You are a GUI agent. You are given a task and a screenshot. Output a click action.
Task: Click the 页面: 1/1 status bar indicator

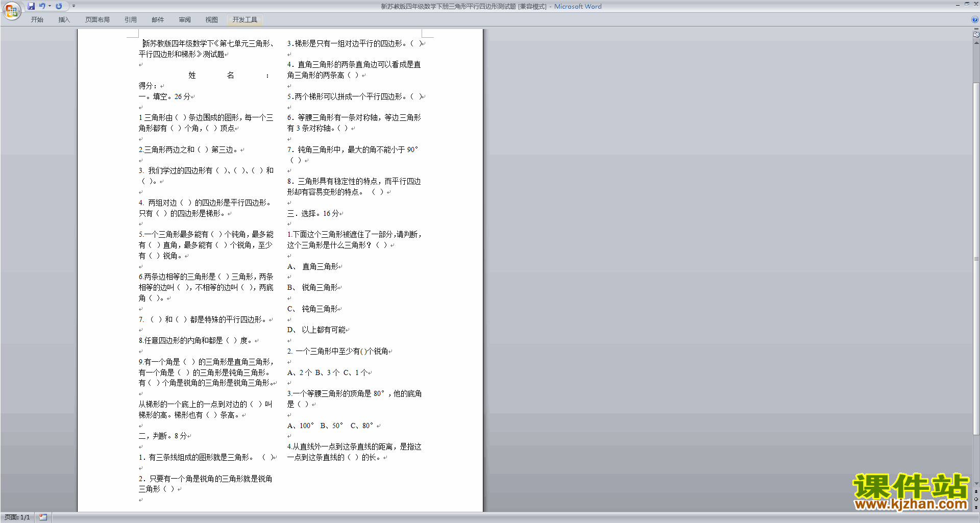(17, 517)
